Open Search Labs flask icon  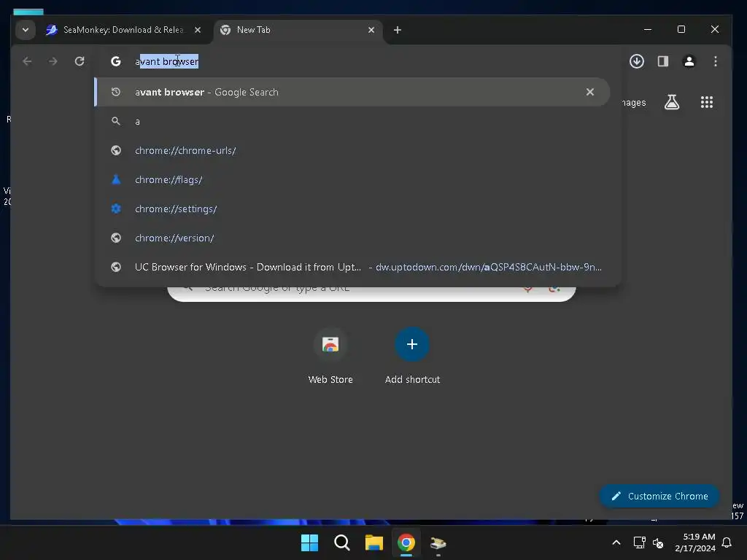tap(672, 102)
